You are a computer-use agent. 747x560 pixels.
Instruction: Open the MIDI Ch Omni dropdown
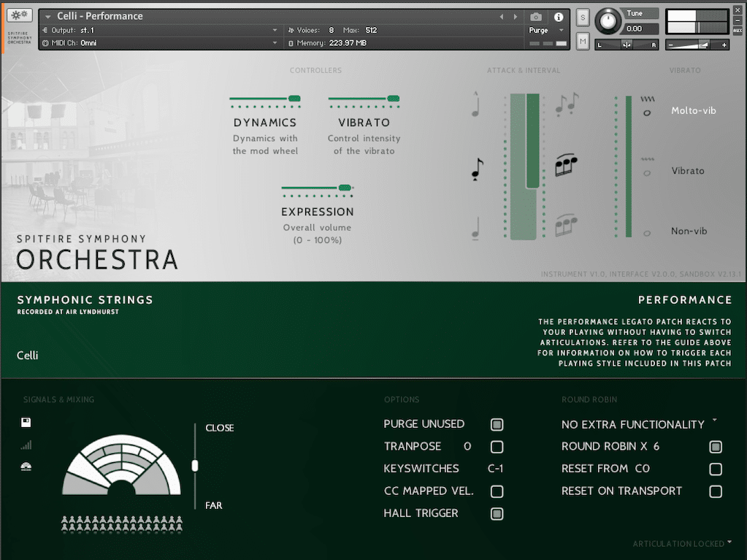click(160, 43)
